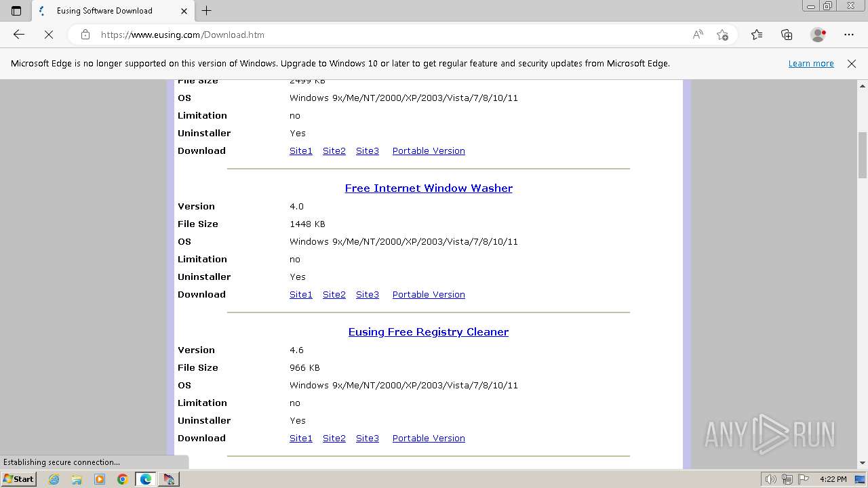Select Window Washer version text 4.0
Viewport: 868px width, 488px height.
(296, 207)
